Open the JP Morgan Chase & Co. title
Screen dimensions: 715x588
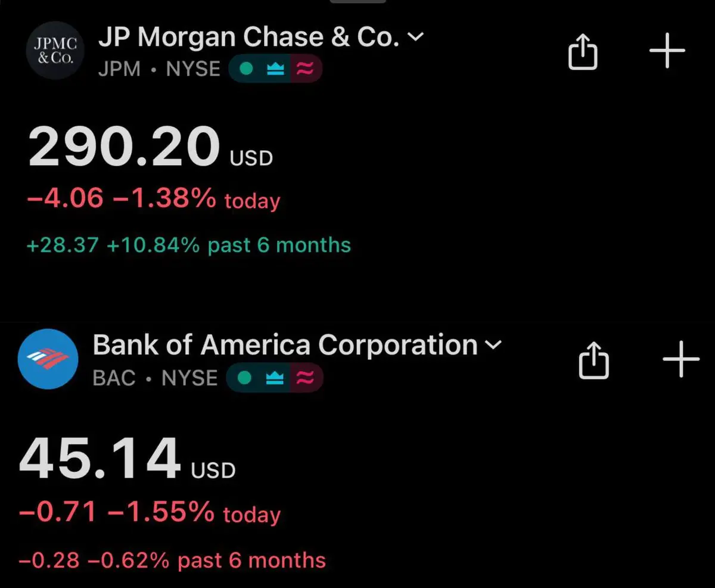coord(248,38)
